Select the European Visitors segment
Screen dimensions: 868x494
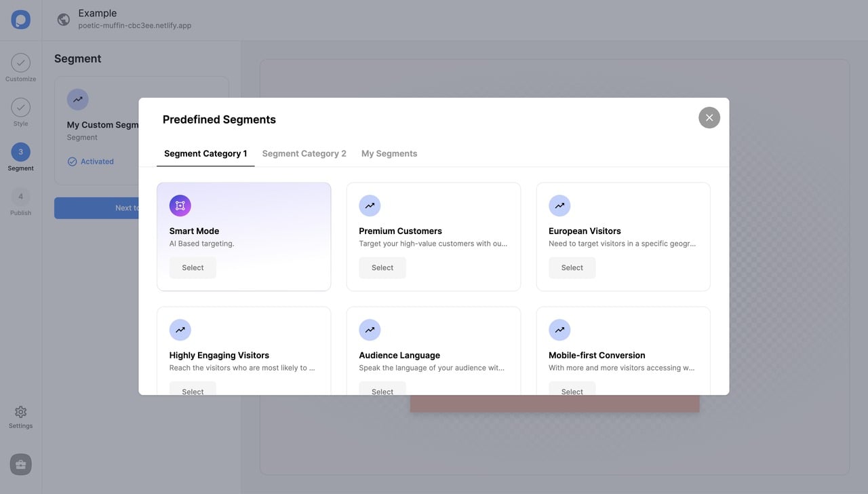(572, 268)
